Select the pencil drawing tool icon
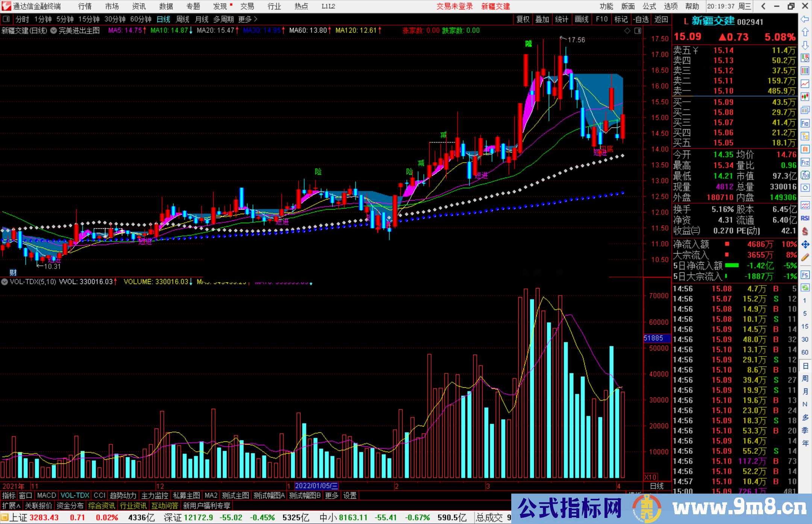 [x=805, y=257]
